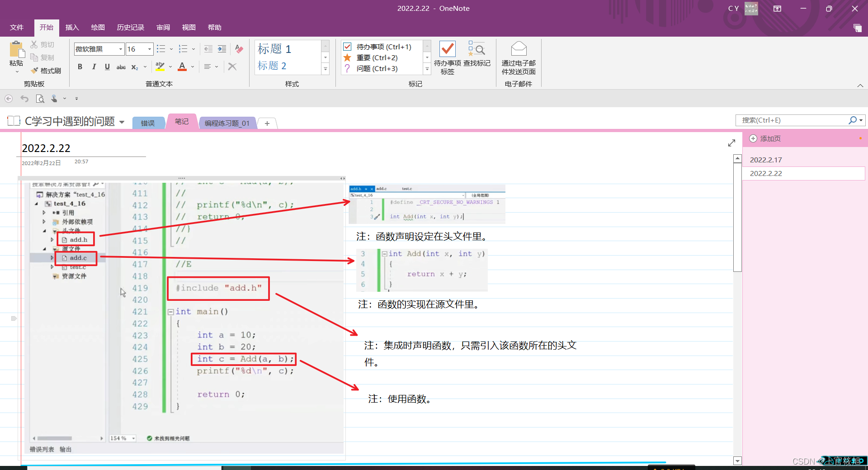Apply the Heading 1 style
The image size is (868, 470).
click(x=274, y=48)
